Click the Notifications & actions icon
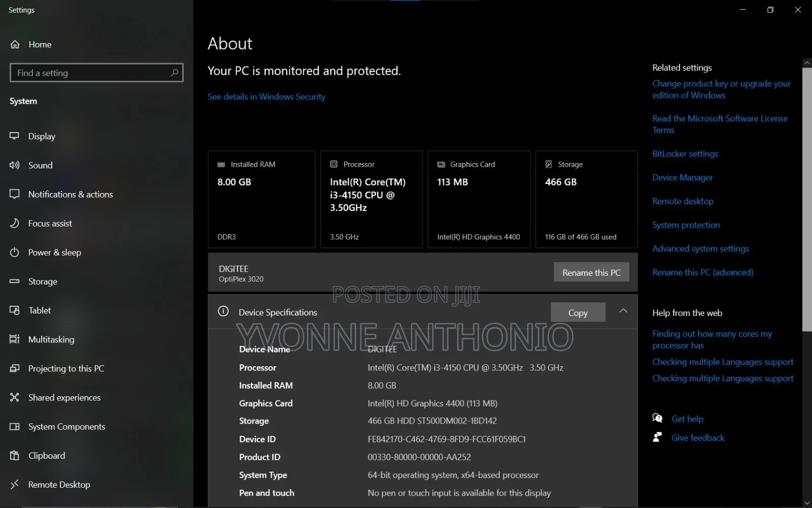This screenshot has width=812, height=508. click(15, 194)
